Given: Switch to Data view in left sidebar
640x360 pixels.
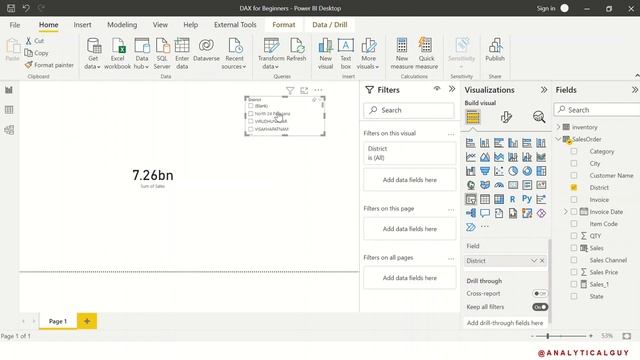Looking at the screenshot, I should click(x=9, y=110).
